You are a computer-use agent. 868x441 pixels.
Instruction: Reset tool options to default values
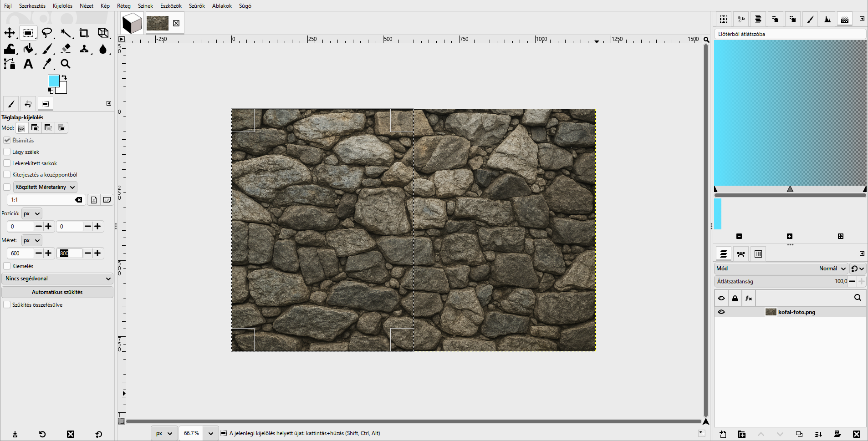click(99, 434)
